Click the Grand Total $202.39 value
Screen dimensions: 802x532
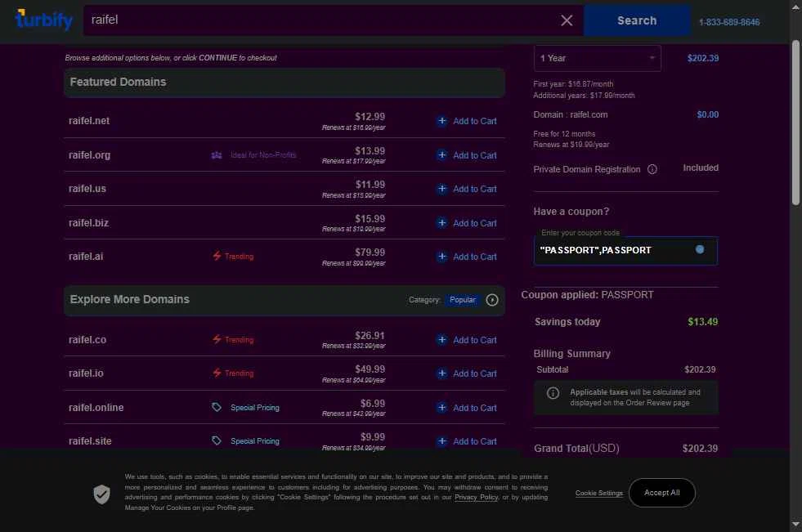click(700, 449)
